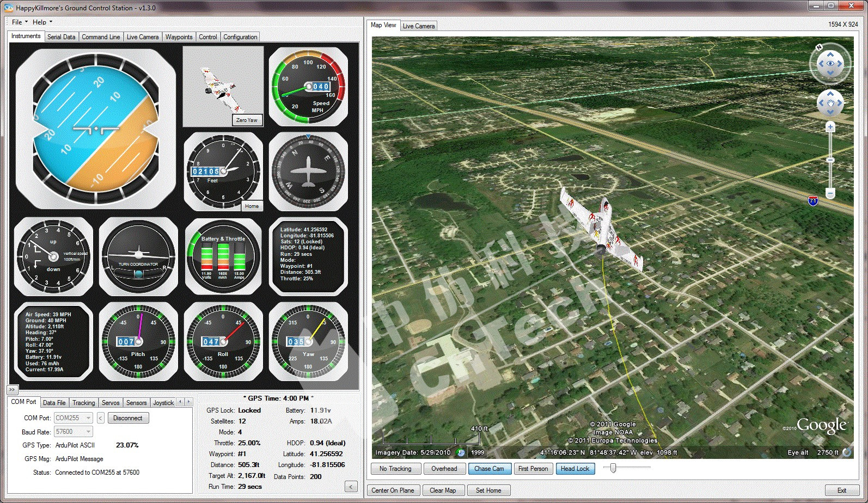Select the COM Port tab
Viewport: 868px width, 503px height.
(x=23, y=402)
